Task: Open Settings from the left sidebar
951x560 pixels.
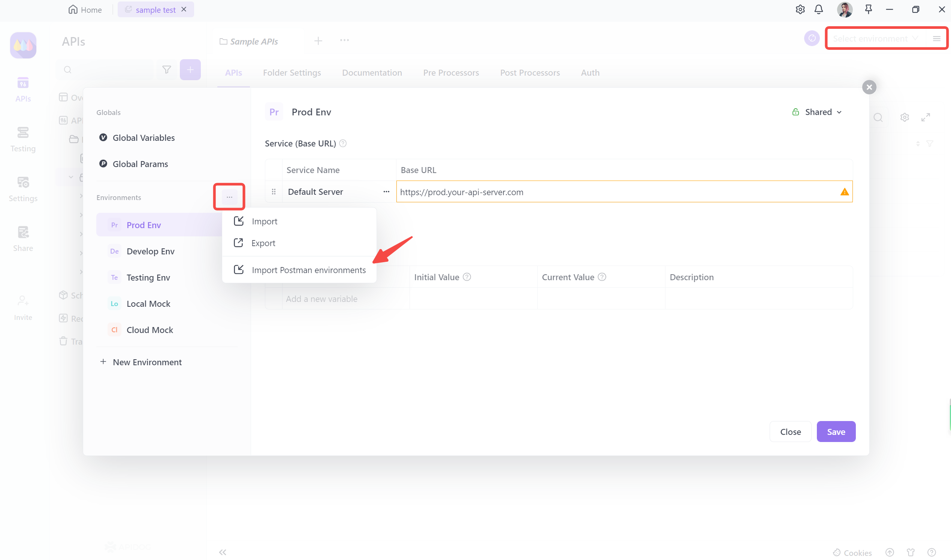Action: click(x=22, y=189)
